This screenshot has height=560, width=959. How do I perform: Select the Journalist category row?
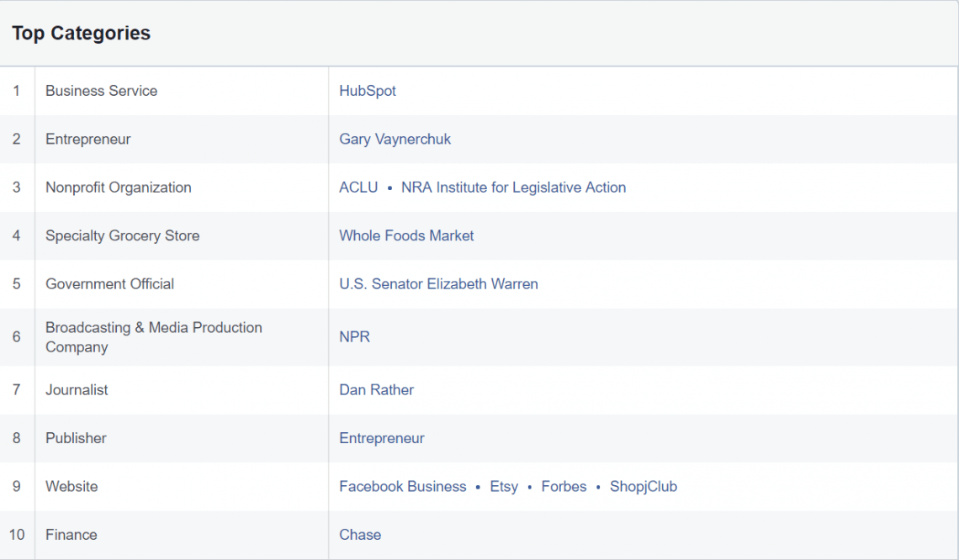(77, 389)
